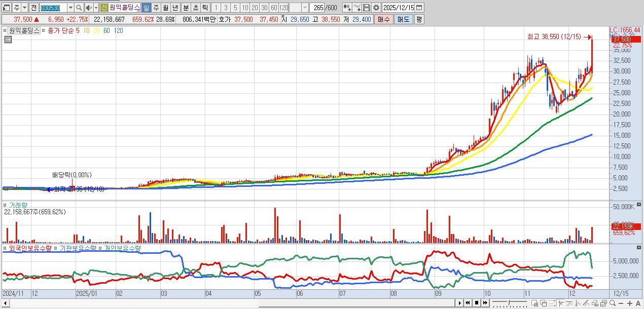Click the line-drawing tool icon with dropdown

point(357,8)
